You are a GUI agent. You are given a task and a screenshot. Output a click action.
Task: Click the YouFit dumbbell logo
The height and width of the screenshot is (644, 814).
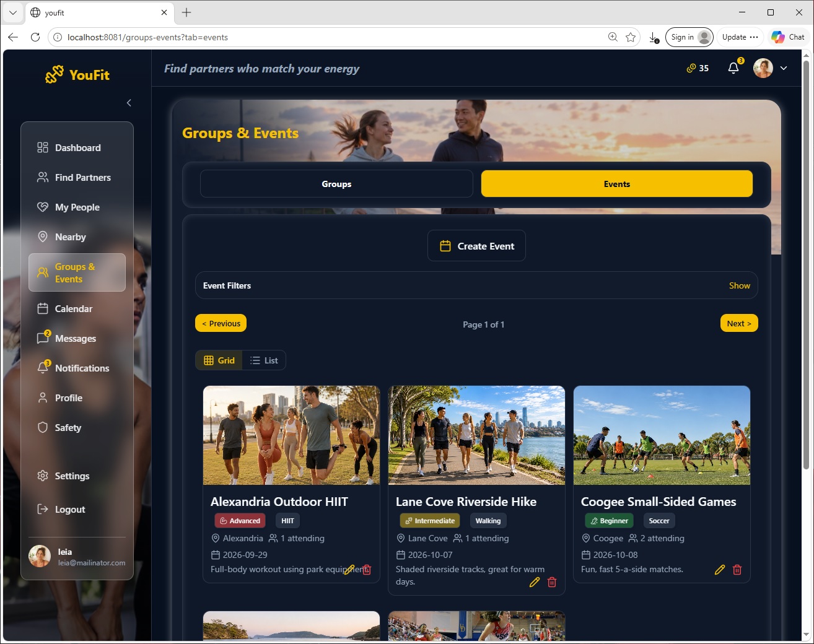click(x=55, y=74)
